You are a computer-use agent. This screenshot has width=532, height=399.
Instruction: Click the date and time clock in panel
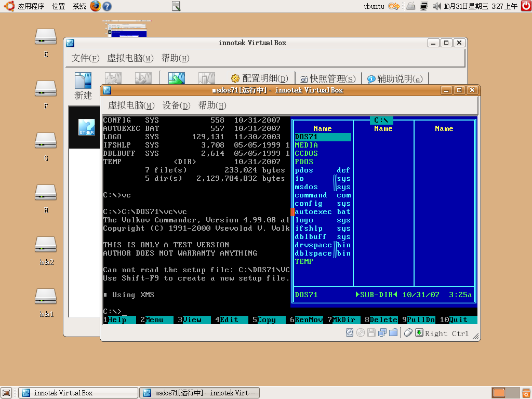(481, 6)
